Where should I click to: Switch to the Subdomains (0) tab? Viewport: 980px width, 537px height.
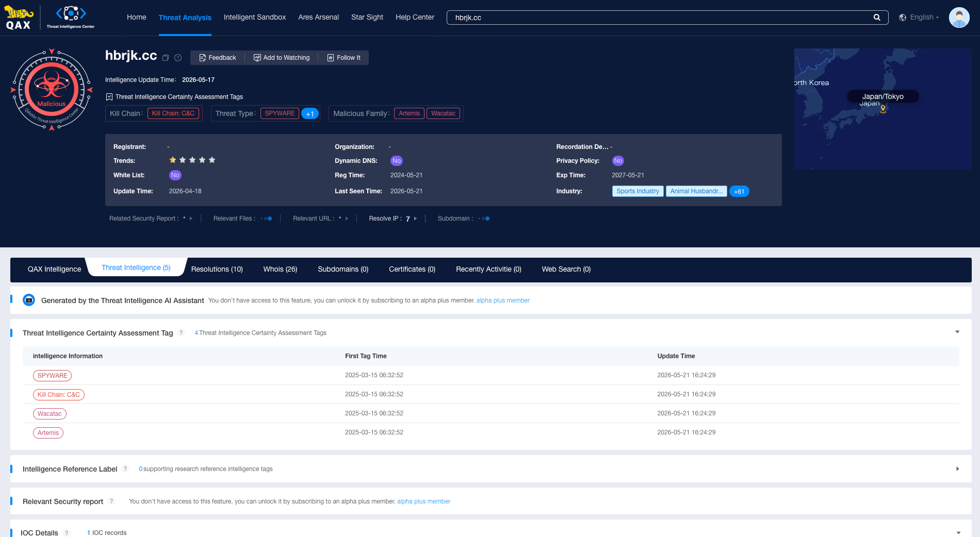point(344,269)
